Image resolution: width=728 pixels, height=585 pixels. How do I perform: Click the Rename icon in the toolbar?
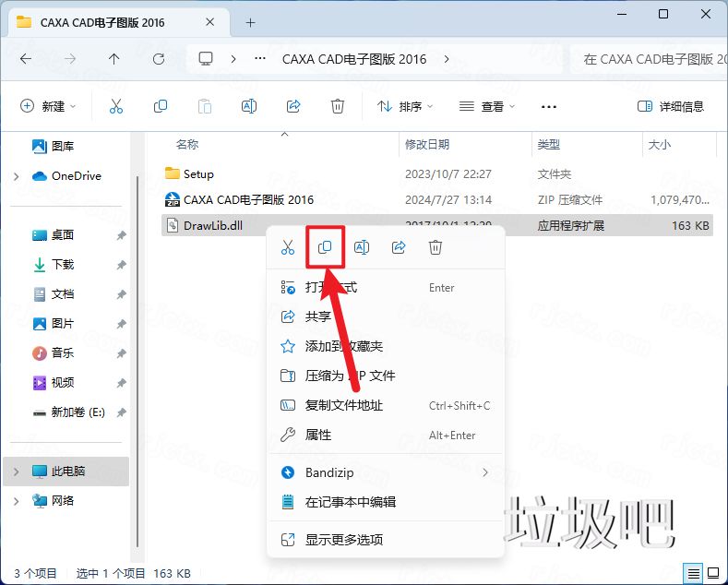pyautogui.click(x=249, y=106)
